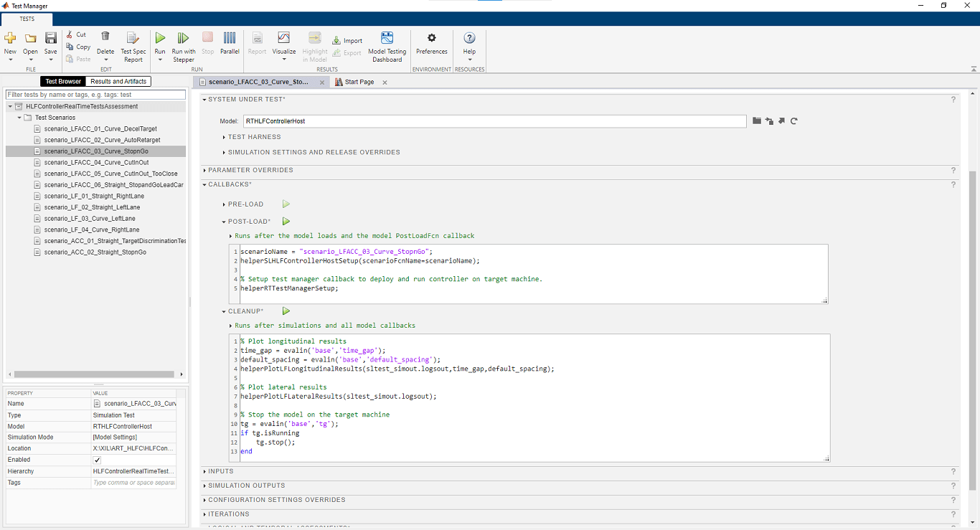Open Preferences gear icon

(431, 39)
